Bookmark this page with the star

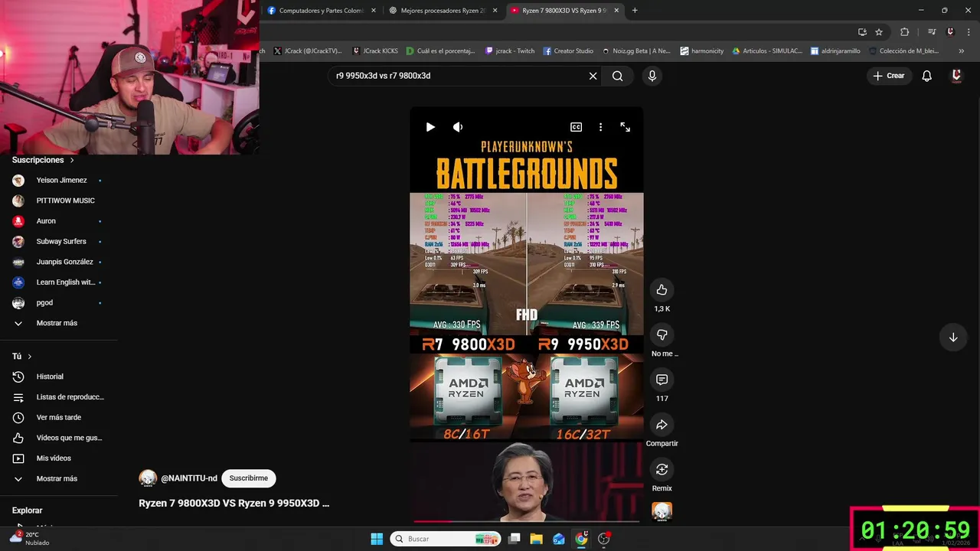click(879, 32)
